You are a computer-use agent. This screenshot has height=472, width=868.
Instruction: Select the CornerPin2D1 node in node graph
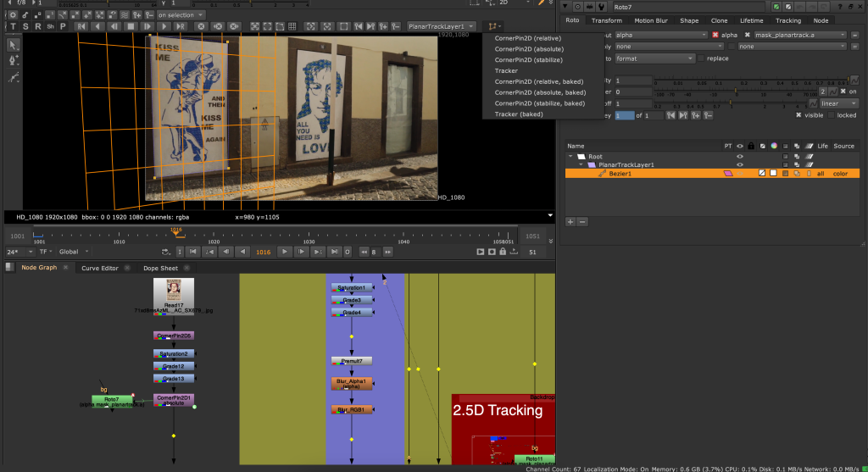pos(174,400)
